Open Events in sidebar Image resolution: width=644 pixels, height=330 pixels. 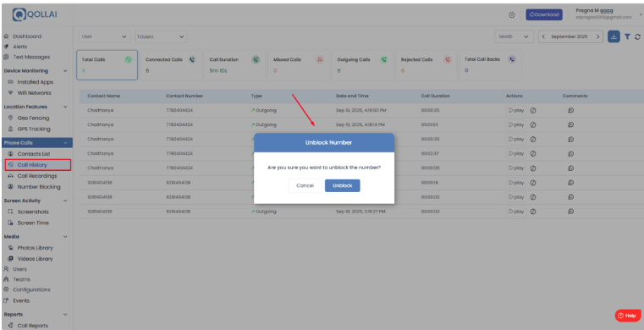click(21, 300)
